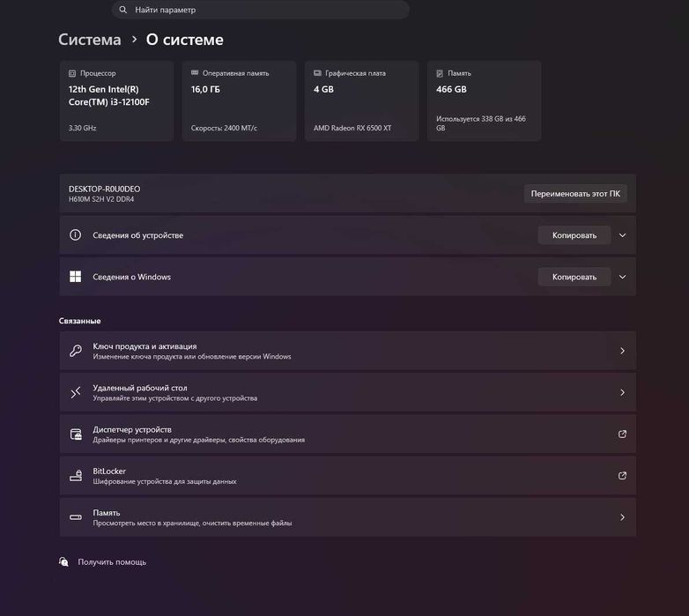Copy Windows information with Копировать button
The height and width of the screenshot is (616, 689).
tap(574, 277)
